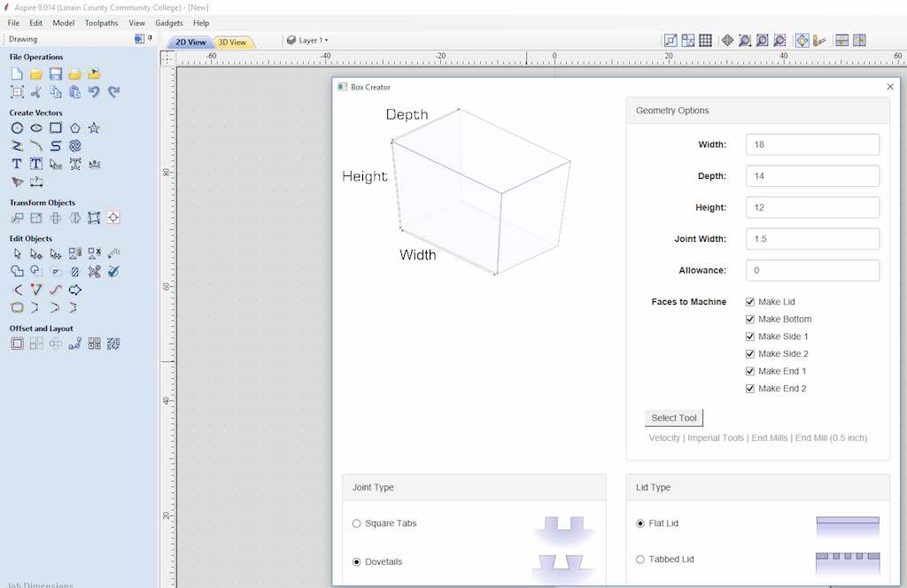
Task: Switch to the 2D View tab
Action: pos(190,43)
